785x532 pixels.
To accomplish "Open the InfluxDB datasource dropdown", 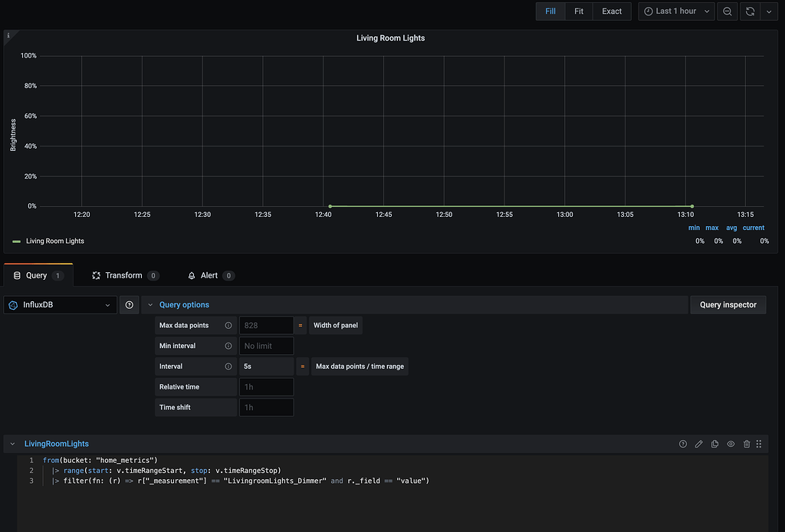I will (x=60, y=304).
